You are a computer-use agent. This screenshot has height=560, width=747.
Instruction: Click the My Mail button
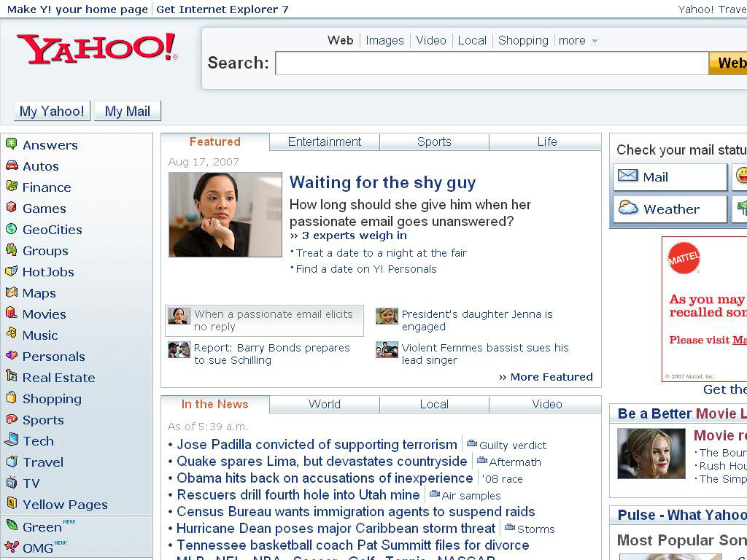coord(127,111)
